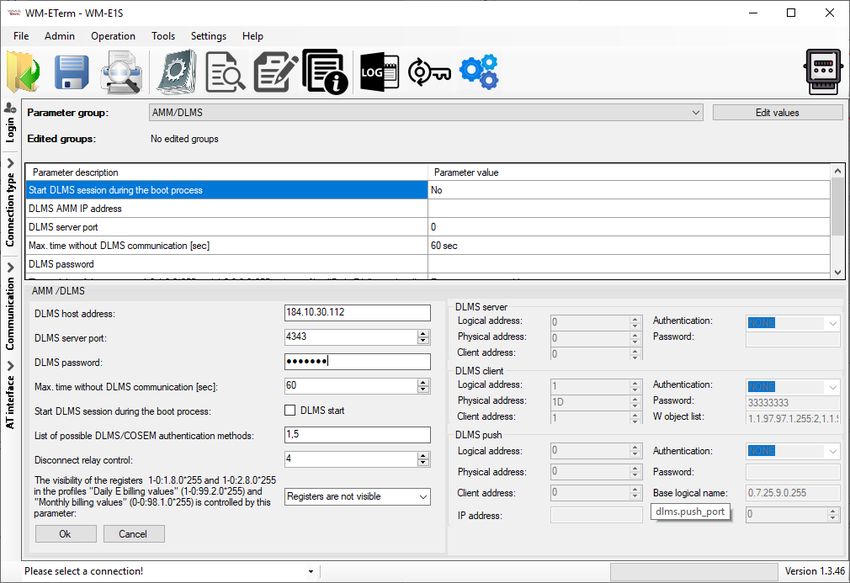
Task: Open the notepad with pencil edit icon
Action: coord(276,72)
